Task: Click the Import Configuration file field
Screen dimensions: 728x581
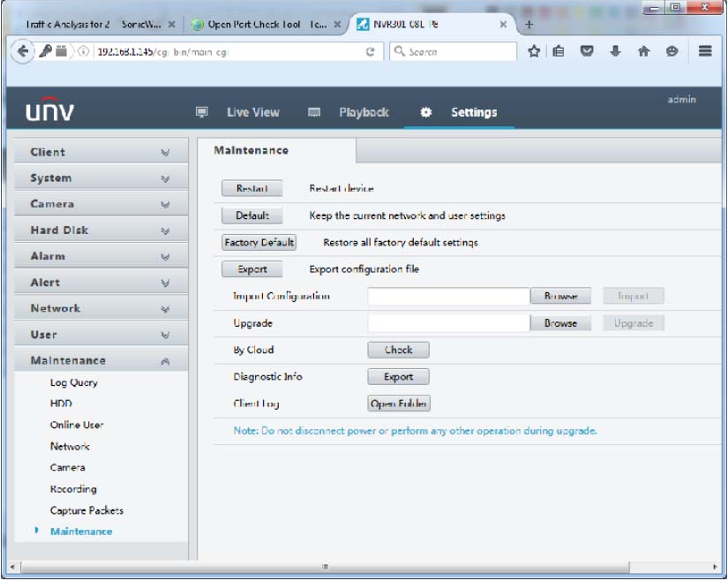Action: (x=448, y=297)
